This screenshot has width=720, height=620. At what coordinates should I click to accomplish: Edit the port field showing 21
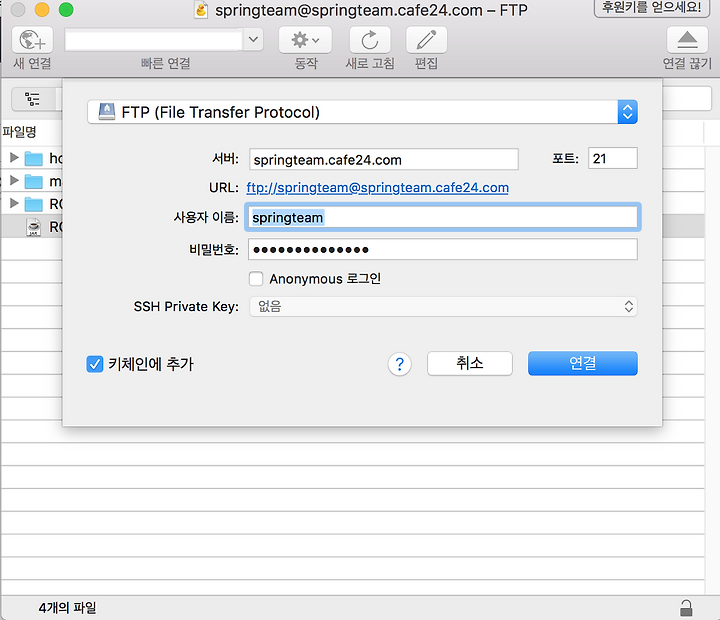(x=613, y=158)
